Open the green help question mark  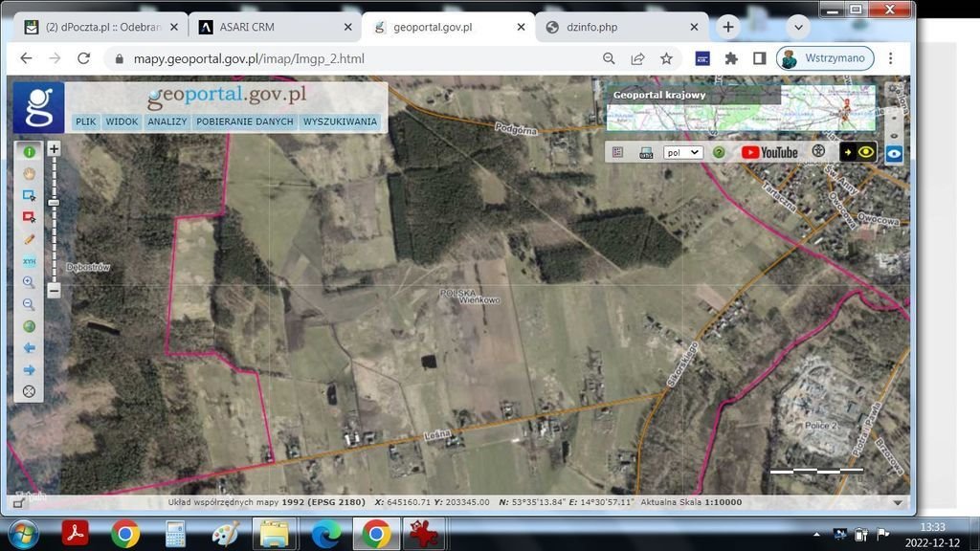(x=719, y=152)
